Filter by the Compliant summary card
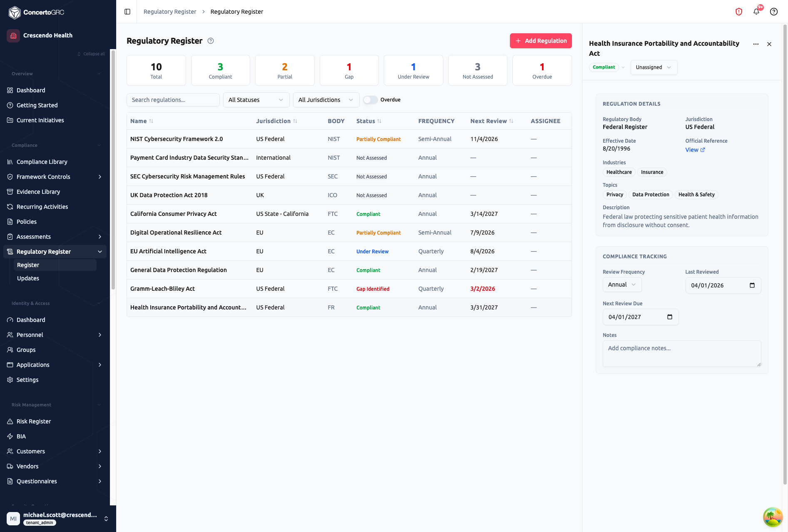 pos(221,70)
